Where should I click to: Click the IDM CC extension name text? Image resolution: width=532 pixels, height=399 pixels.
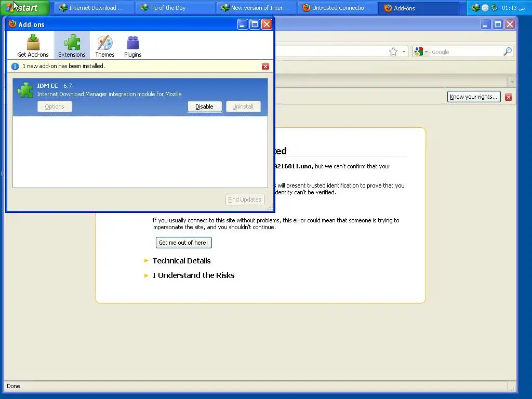coord(47,86)
